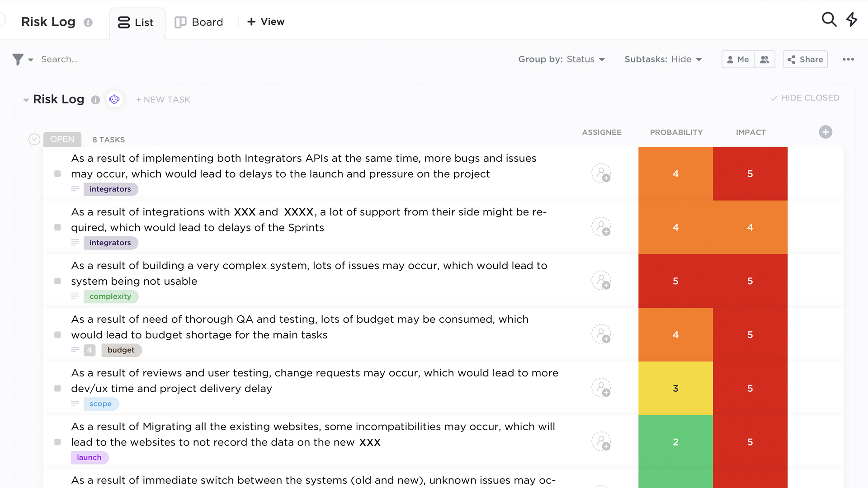The width and height of the screenshot is (868, 488).
Task: Click the lightning bolt automation icon
Action: coord(852,19)
